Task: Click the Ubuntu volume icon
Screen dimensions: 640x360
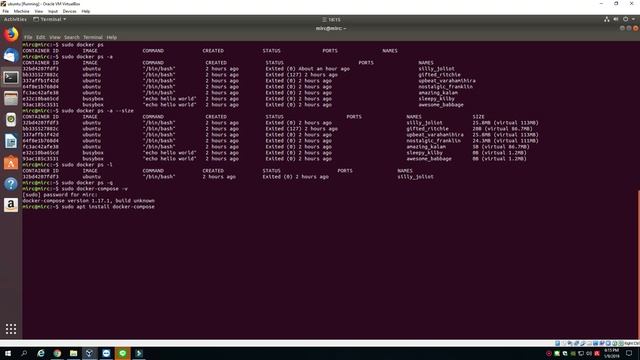Action: [x=616, y=19]
